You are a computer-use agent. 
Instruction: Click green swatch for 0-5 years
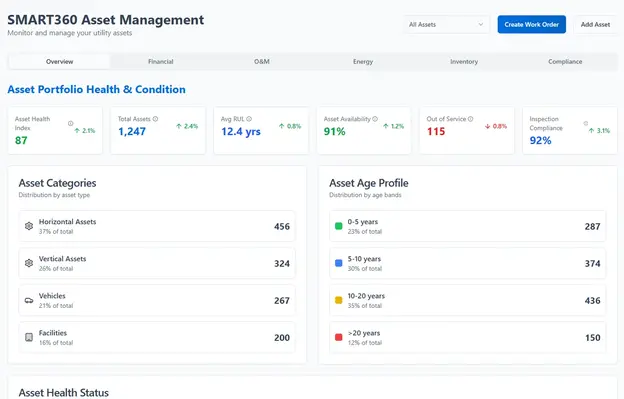339,226
